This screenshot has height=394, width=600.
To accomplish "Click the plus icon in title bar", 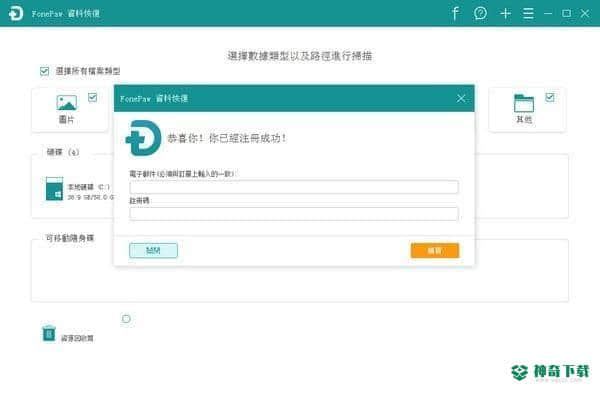I will point(505,13).
